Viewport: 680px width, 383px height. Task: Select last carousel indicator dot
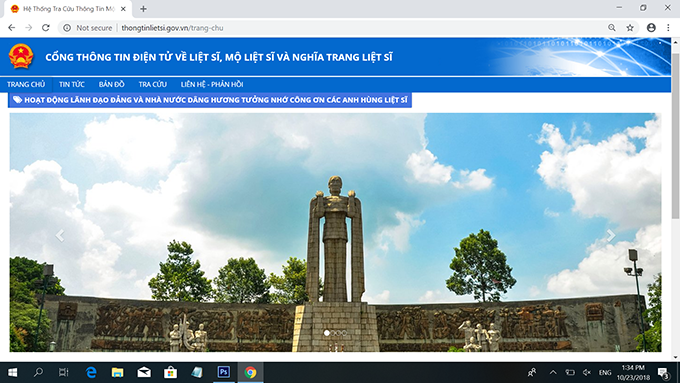point(345,333)
